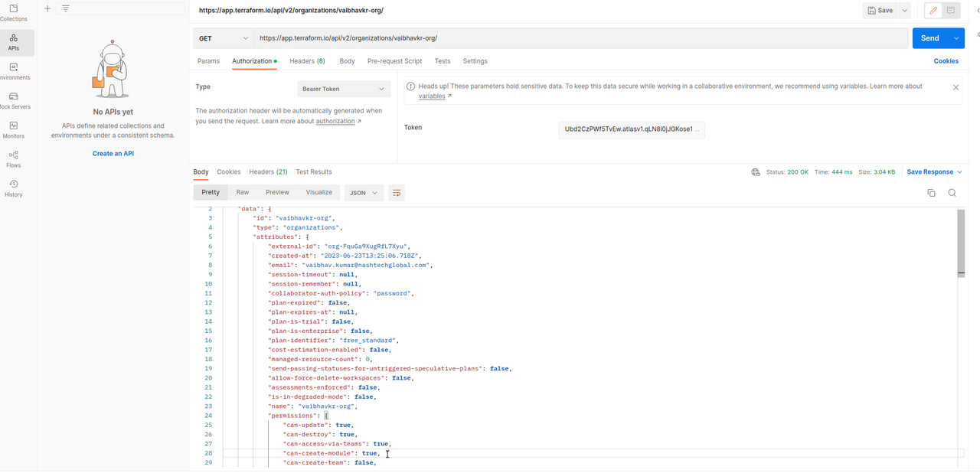
Task: Open the Tests tab
Action: [x=443, y=61]
